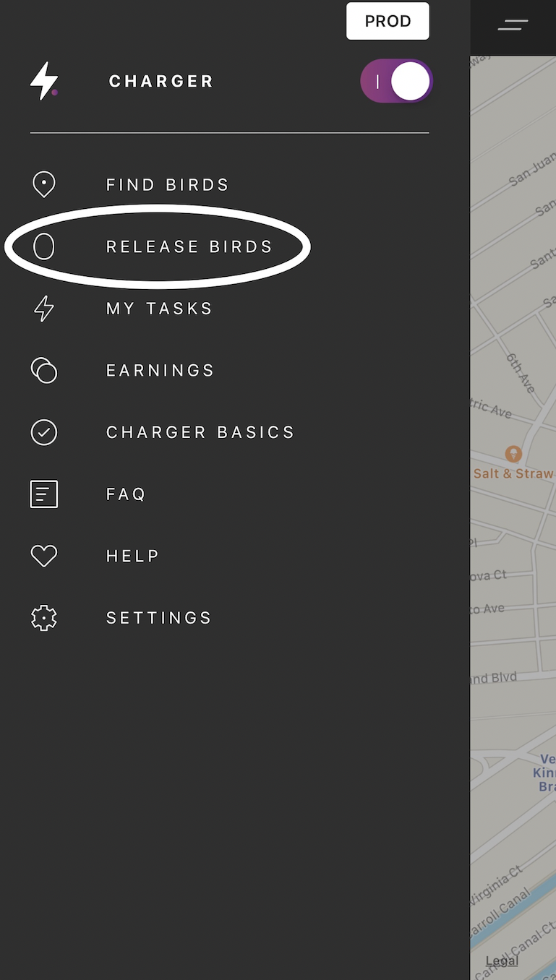Tap the Find Birds location pin icon

(x=44, y=184)
